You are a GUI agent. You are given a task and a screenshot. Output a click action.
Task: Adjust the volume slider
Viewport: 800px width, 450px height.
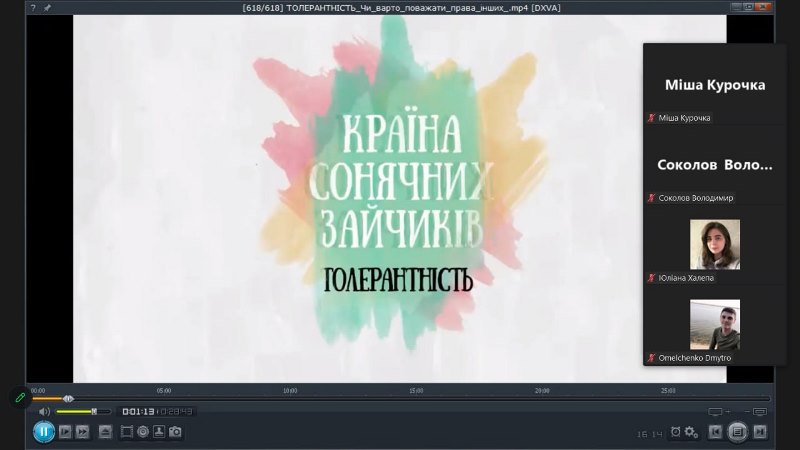tap(80, 411)
